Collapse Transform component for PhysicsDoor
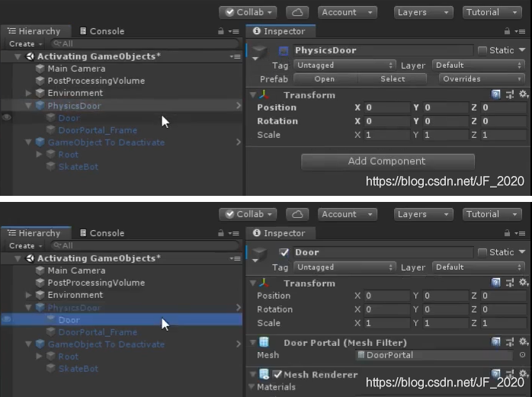Screen dimensions: 532x397 click(253, 95)
